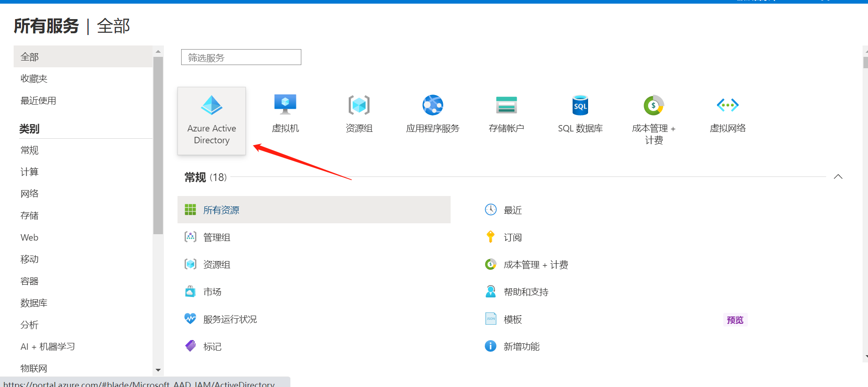
Task: Open the 帮助和支持 link
Action: point(526,292)
